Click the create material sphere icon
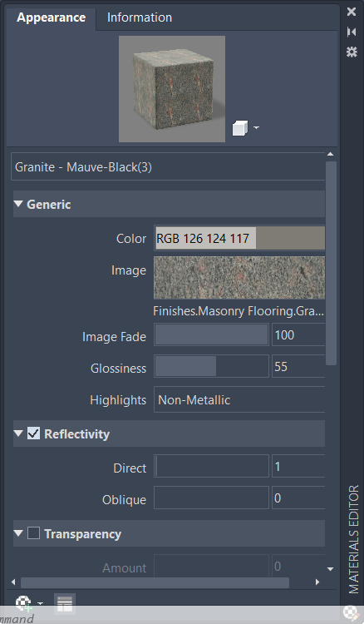Image resolution: width=364 pixels, height=624 pixels. [x=23, y=603]
